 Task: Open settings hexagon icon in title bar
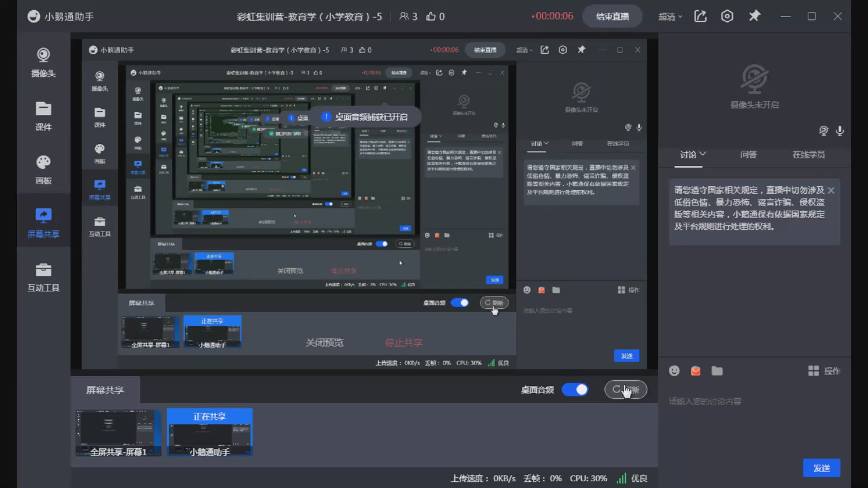point(727,16)
